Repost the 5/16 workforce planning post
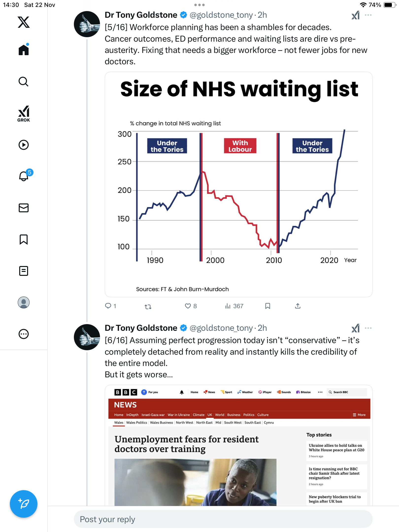This screenshot has height=532, width=399. tap(148, 307)
